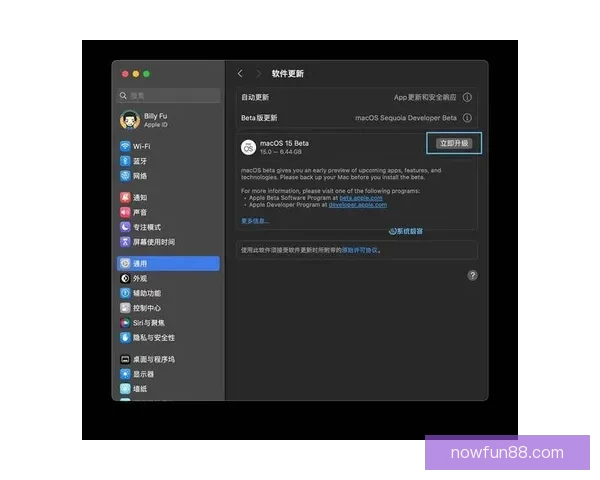Open the developer.apple.com link
Viewport: 600px width, 480px height.
[358, 205]
